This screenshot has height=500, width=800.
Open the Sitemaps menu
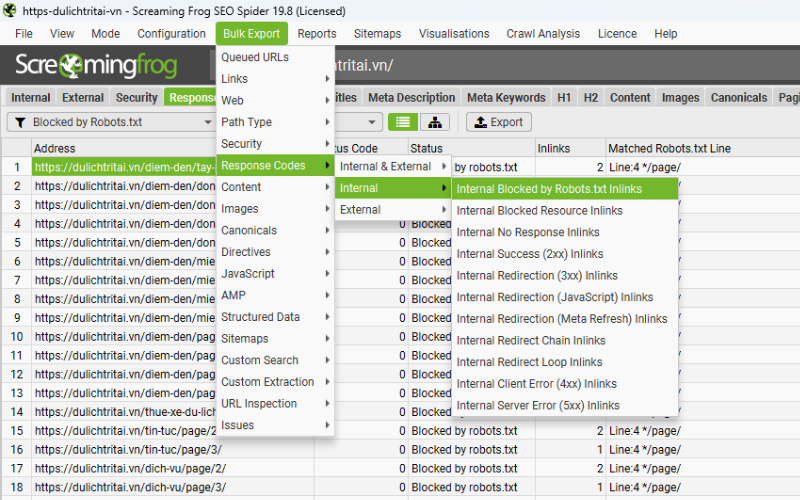[378, 34]
